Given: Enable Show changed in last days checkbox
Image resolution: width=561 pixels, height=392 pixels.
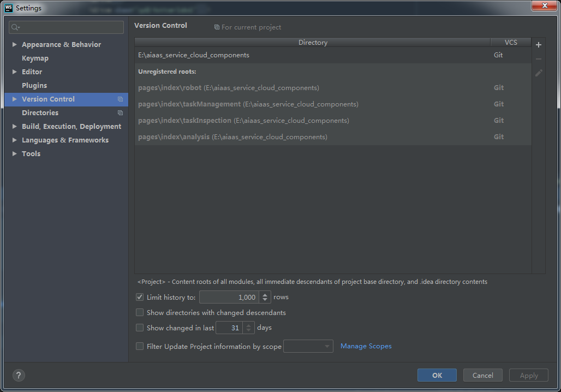Looking at the screenshot, I should (x=140, y=328).
